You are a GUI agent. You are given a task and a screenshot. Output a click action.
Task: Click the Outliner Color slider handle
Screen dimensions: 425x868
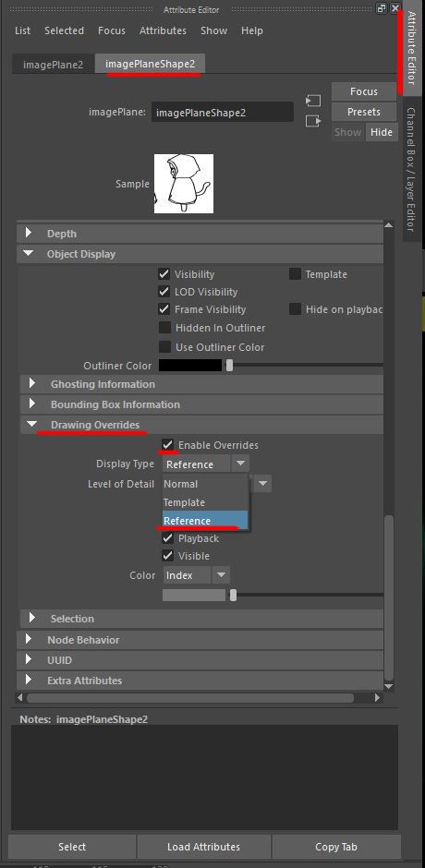[x=229, y=366]
